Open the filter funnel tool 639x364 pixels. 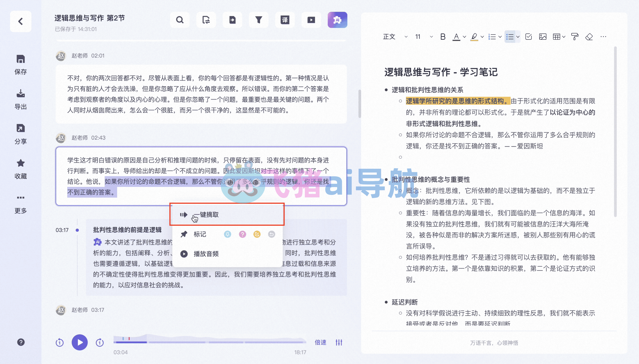[259, 20]
